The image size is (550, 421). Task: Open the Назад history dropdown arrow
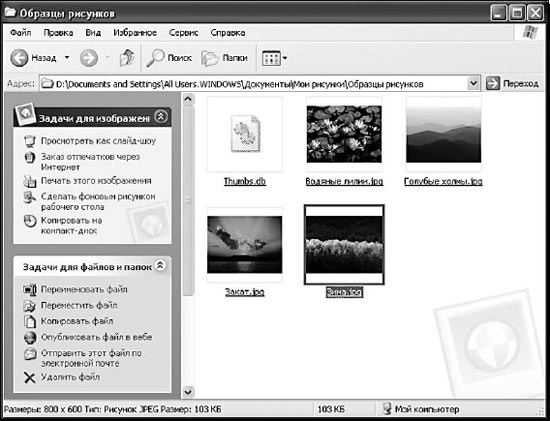coord(67,58)
